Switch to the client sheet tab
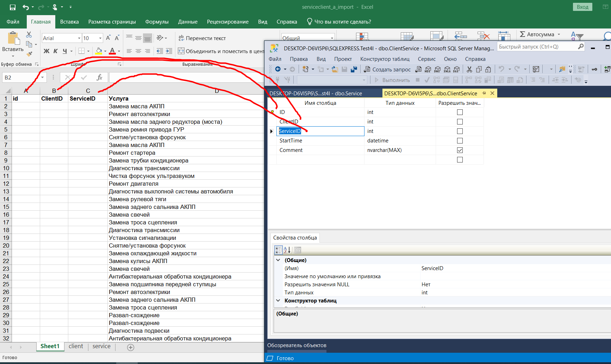 [x=76, y=346]
